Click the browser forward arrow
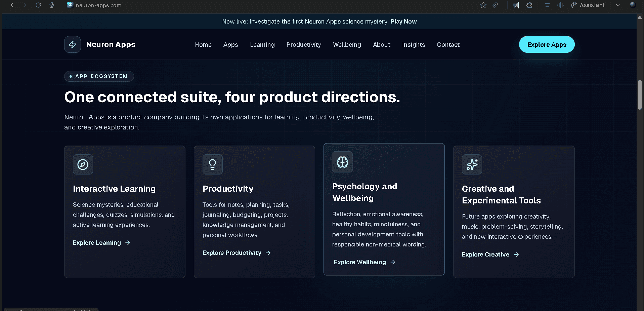Screen dimensions: 644x311 (x=25, y=5)
